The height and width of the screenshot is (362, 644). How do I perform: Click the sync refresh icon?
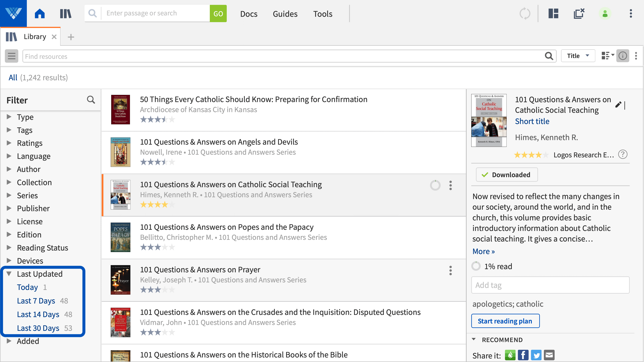pyautogui.click(x=525, y=13)
